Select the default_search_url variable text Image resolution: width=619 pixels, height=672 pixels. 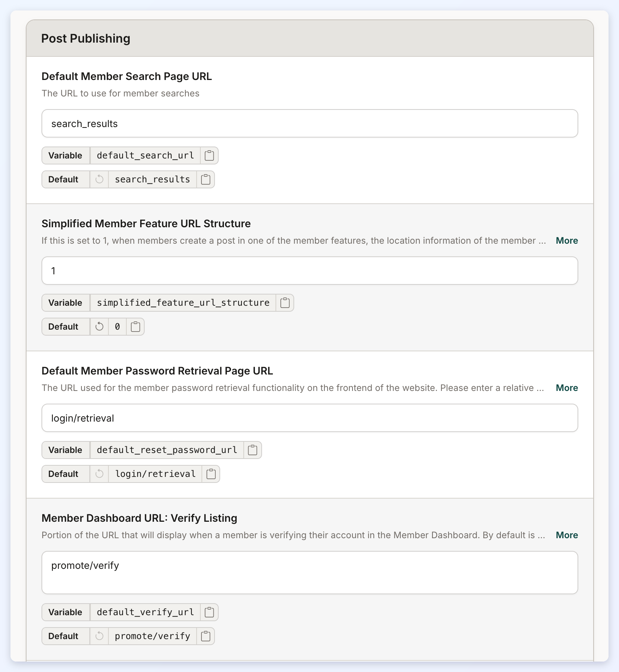tap(145, 155)
